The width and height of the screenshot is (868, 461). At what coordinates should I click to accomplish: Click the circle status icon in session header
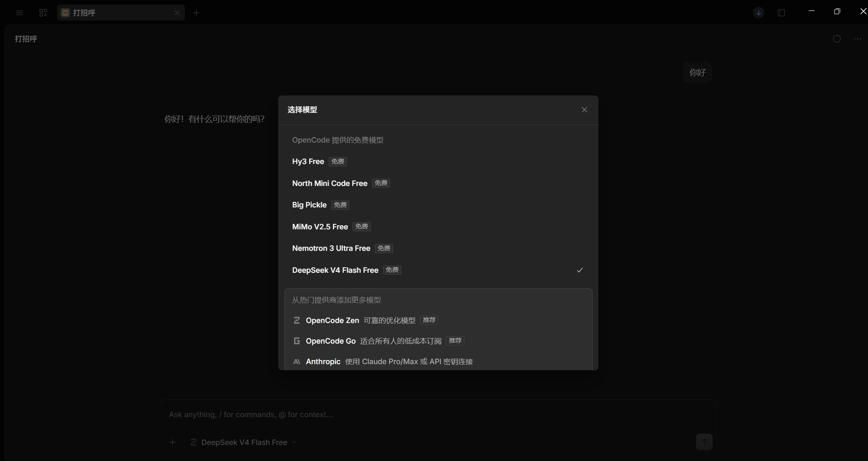[x=836, y=39]
